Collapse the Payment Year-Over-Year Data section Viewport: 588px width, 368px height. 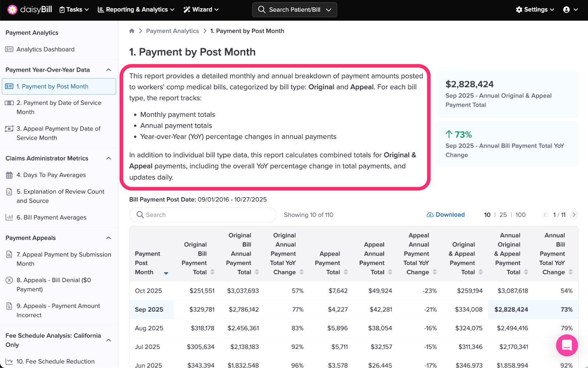pyautogui.click(x=109, y=70)
